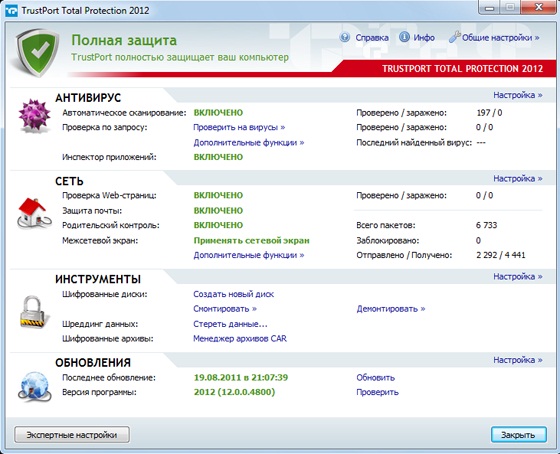Click the globe Updates section icon
This screenshot has height=454, width=560.
pos(34,386)
